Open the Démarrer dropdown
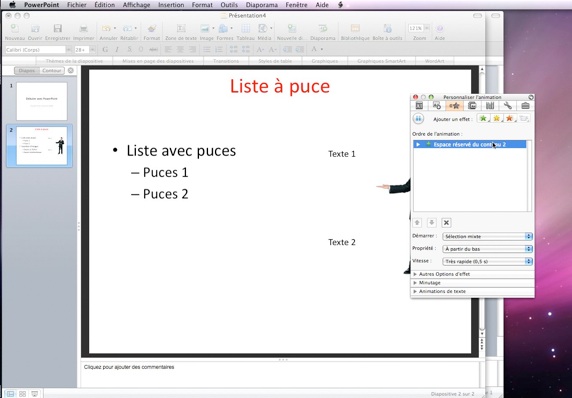Screen dimensions: 572x398 (x=487, y=236)
